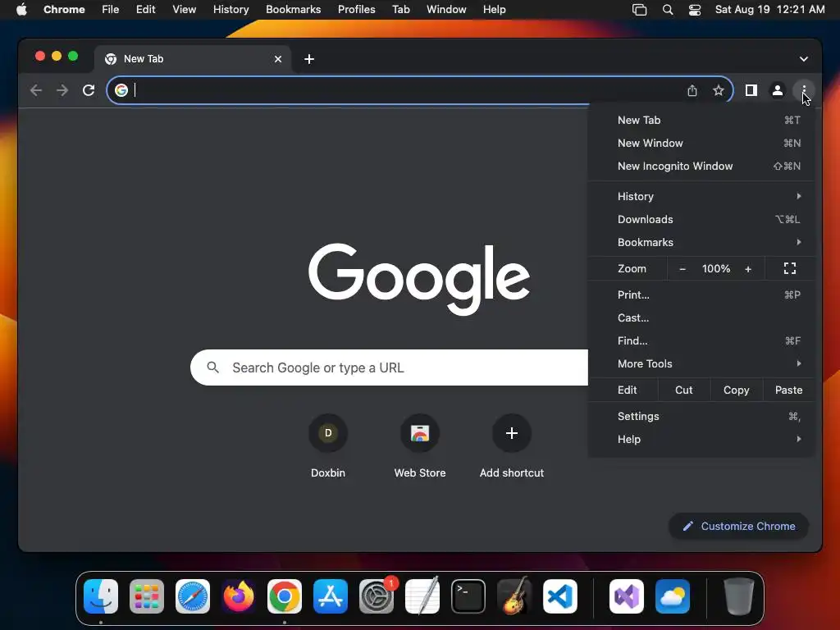Open Visual Studio from the dock
Viewport: 840px width, 630px height.
pos(626,596)
